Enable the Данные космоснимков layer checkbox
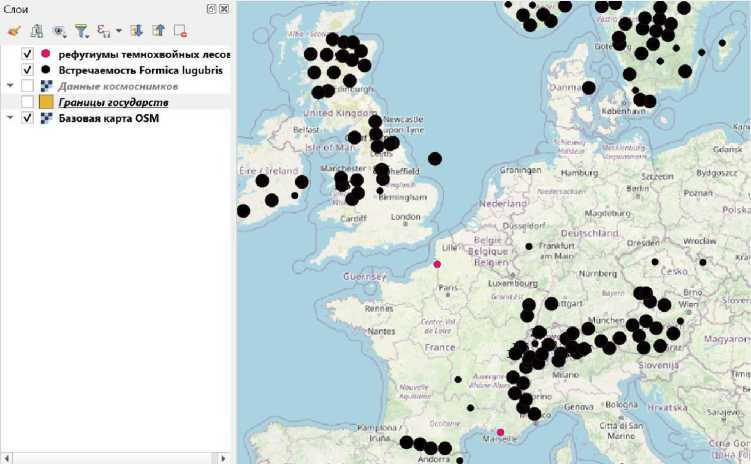The width and height of the screenshot is (751, 464). pyautogui.click(x=28, y=86)
